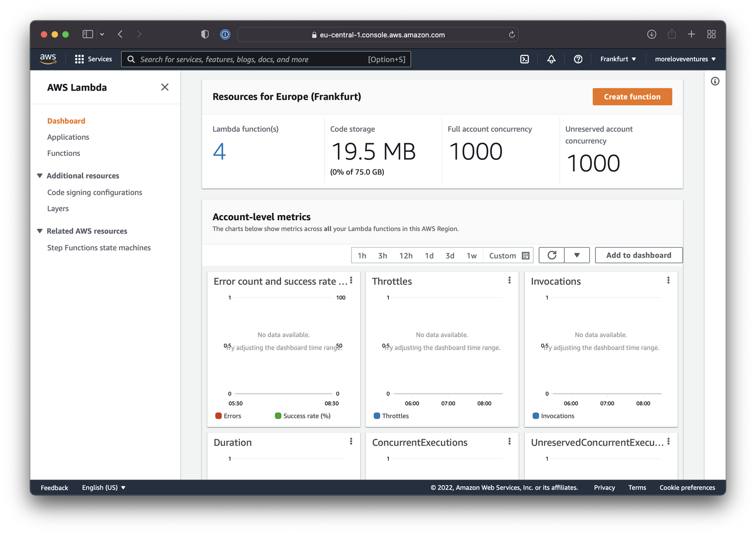Select the 1w time range
The width and height of the screenshot is (756, 535).
point(471,255)
